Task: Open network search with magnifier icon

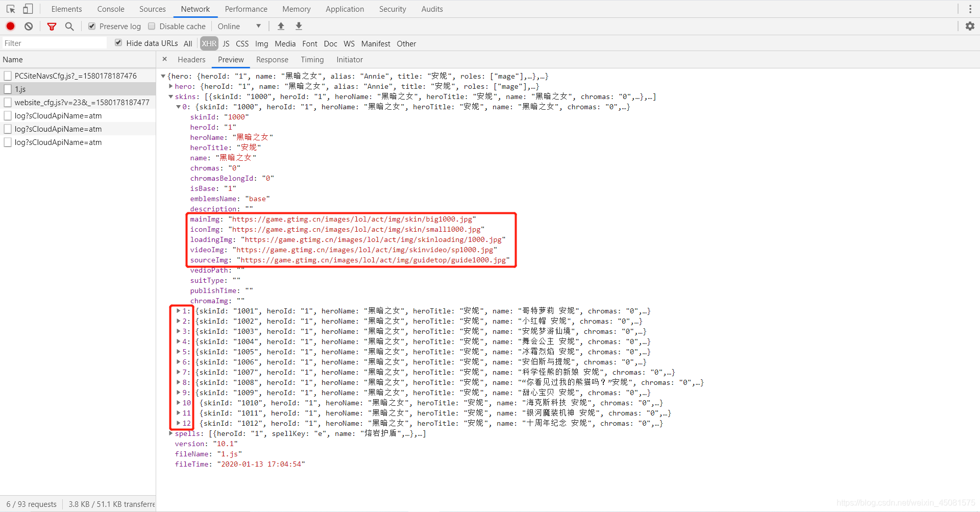Action: (x=69, y=26)
